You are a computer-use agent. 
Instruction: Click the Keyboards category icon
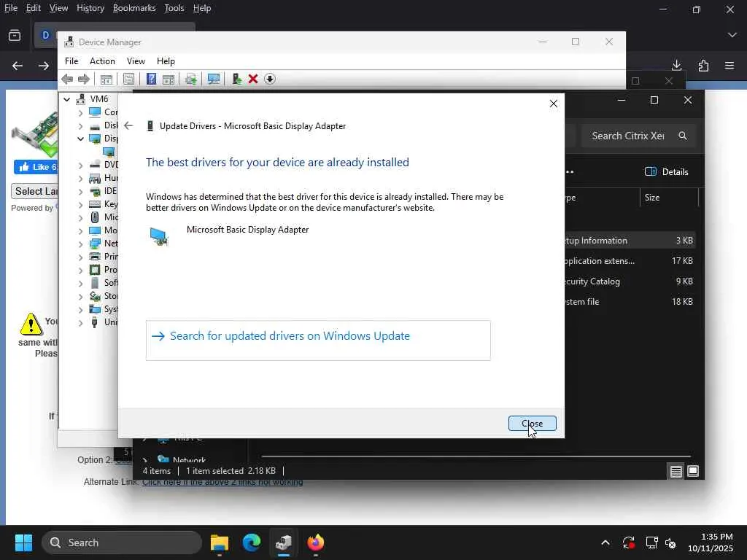[96, 204]
